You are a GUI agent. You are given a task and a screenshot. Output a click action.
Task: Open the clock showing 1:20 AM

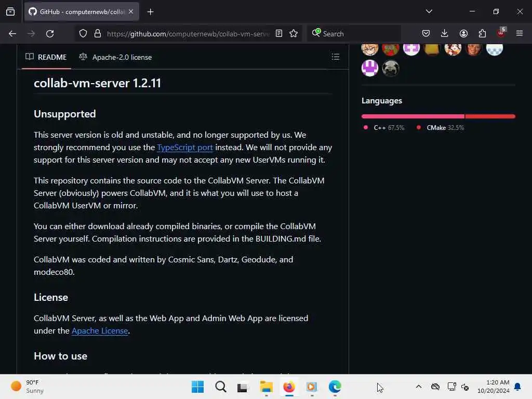[494, 387]
